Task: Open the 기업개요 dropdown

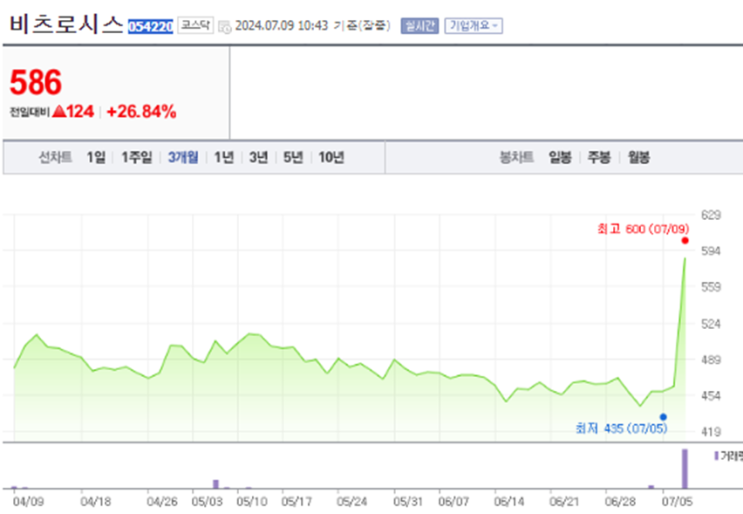Action: click(x=473, y=26)
